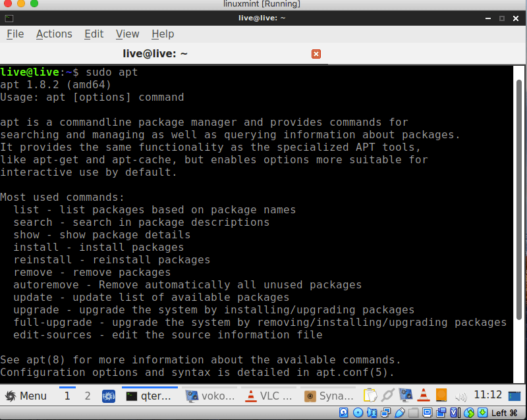The image size is (527, 420).
Task: Click the VirtualBox hard disk activity icon
Action: pos(343,412)
